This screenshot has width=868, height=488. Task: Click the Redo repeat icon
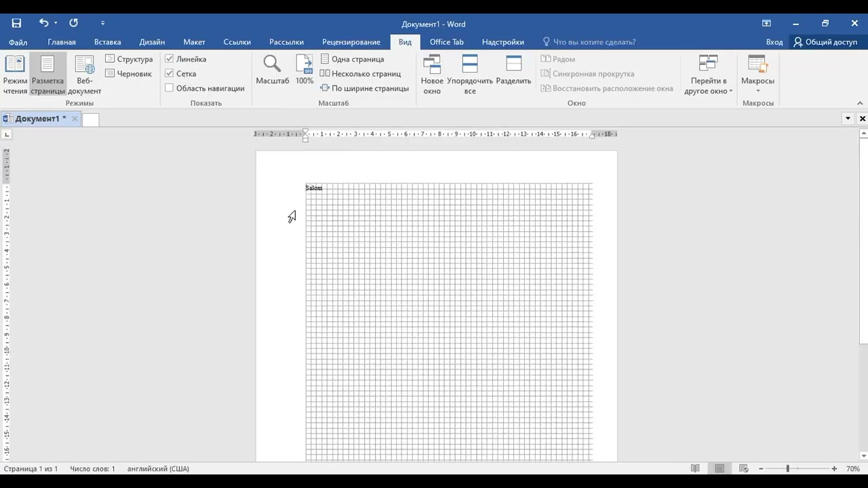73,23
